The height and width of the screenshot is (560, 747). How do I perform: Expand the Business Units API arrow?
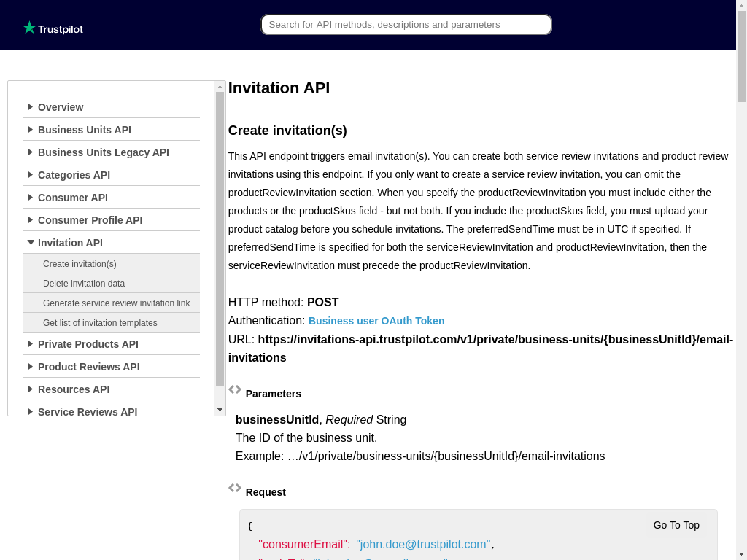click(30, 130)
